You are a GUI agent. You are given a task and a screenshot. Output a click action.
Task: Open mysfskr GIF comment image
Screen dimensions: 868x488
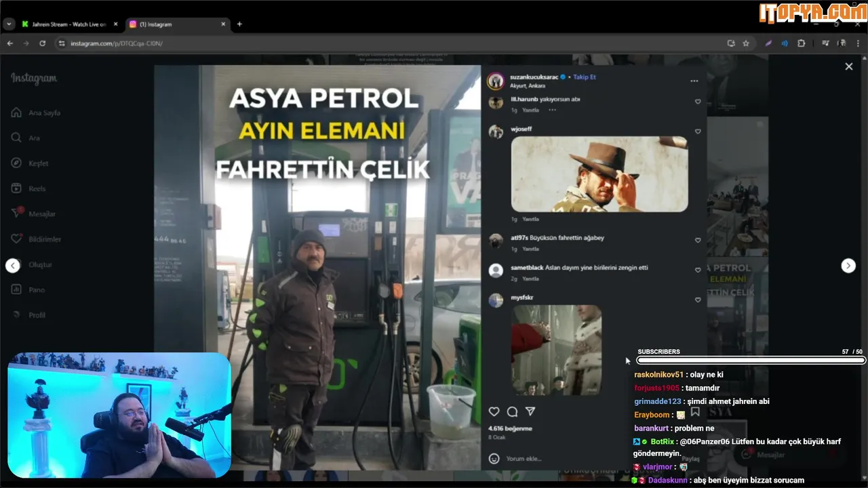[x=556, y=350]
